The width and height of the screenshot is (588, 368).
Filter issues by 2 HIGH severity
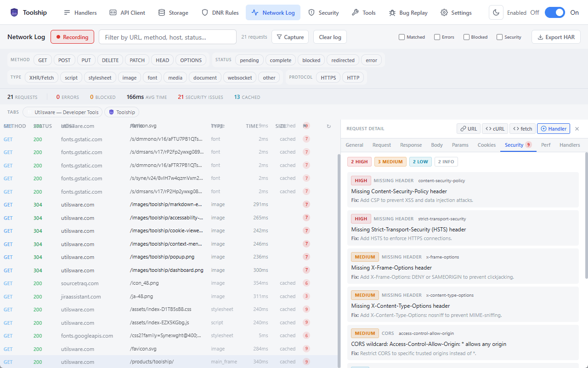(x=360, y=161)
